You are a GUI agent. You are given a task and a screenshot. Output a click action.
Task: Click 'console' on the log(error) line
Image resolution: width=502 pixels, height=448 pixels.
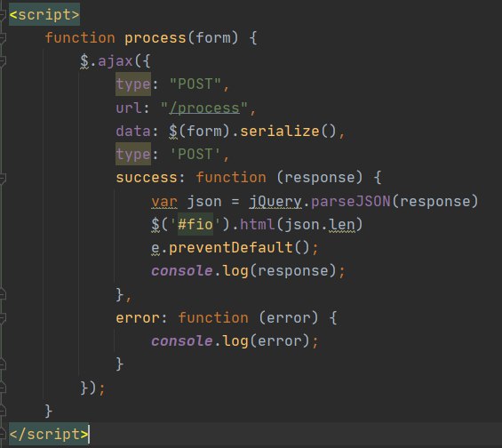point(182,341)
